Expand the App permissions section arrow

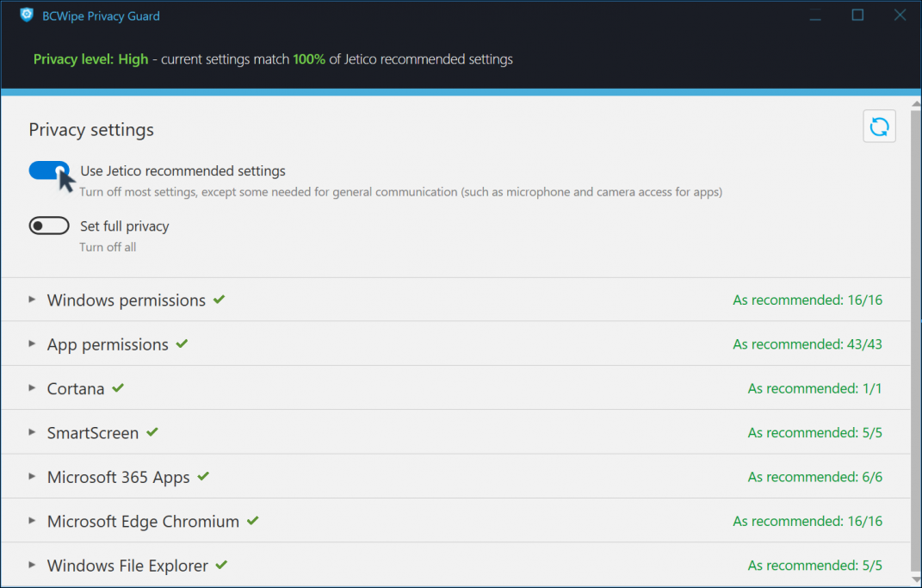32,344
